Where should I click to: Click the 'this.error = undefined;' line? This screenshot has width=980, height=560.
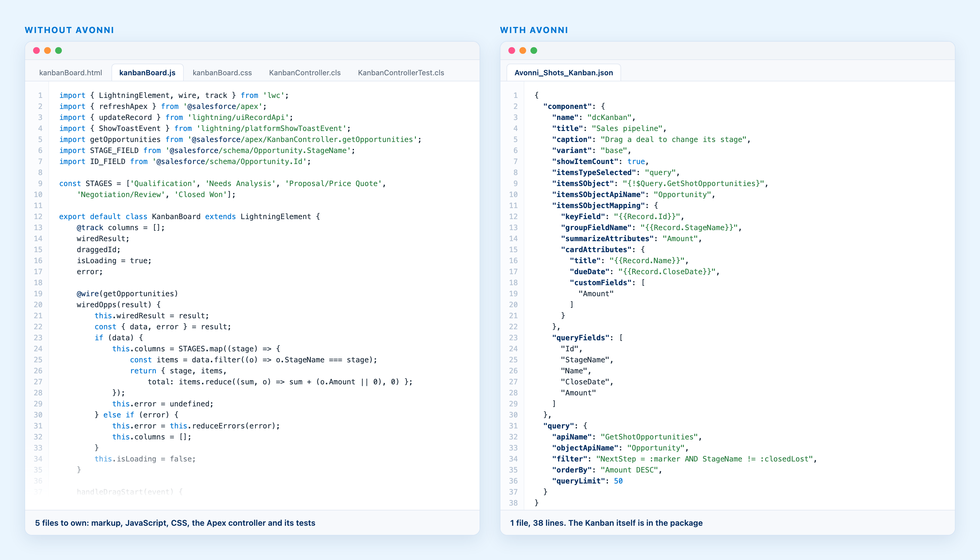(163, 404)
